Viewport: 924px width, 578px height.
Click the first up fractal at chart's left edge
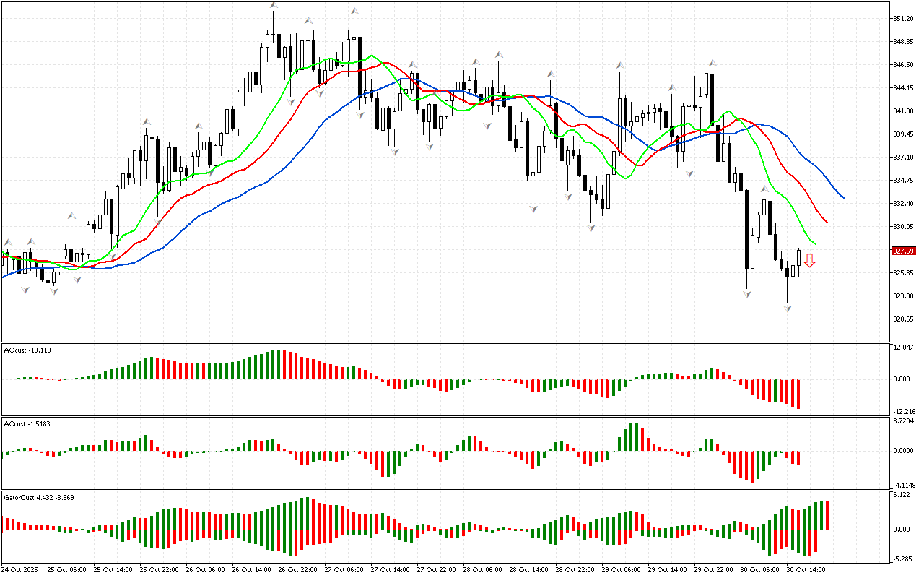coord(8,243)
